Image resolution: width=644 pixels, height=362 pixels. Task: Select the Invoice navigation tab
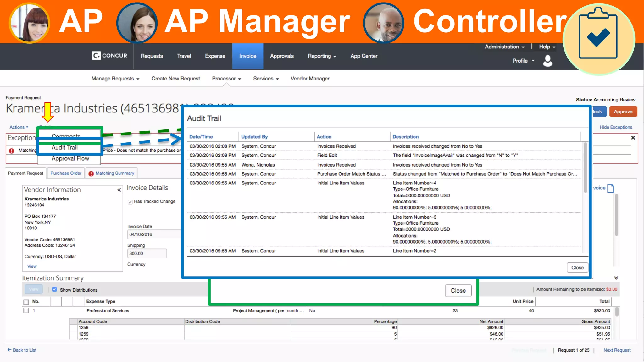click(x=248, y=56)
